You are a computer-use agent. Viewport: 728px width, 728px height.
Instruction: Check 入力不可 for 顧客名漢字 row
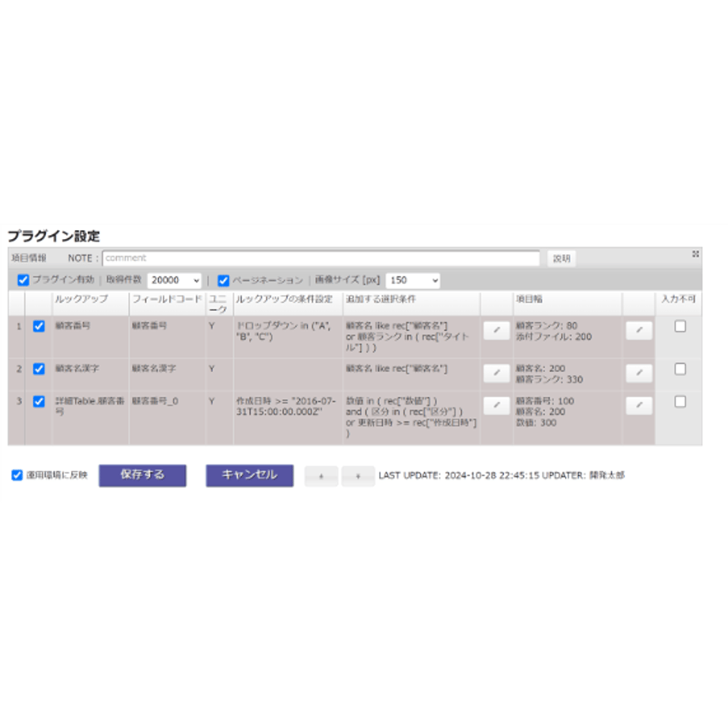pyautogui.click(x=681, y=369)
